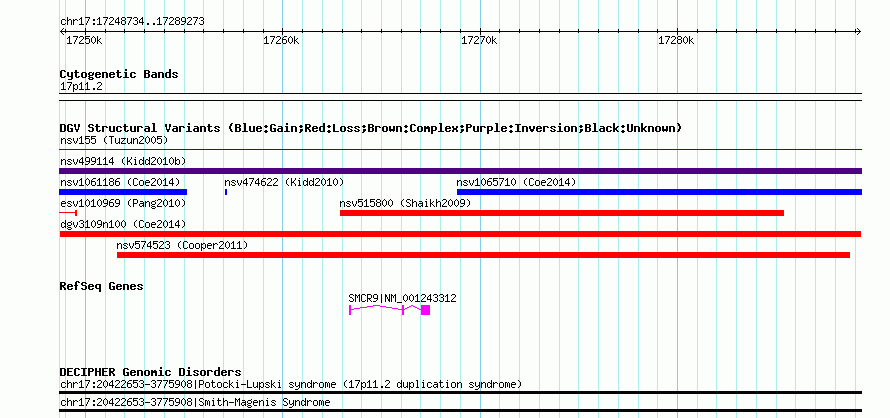Click the Smith-Magenis Syndrome entry label
Viewport: 890px width, 418px height.
[x=195, y=403]
